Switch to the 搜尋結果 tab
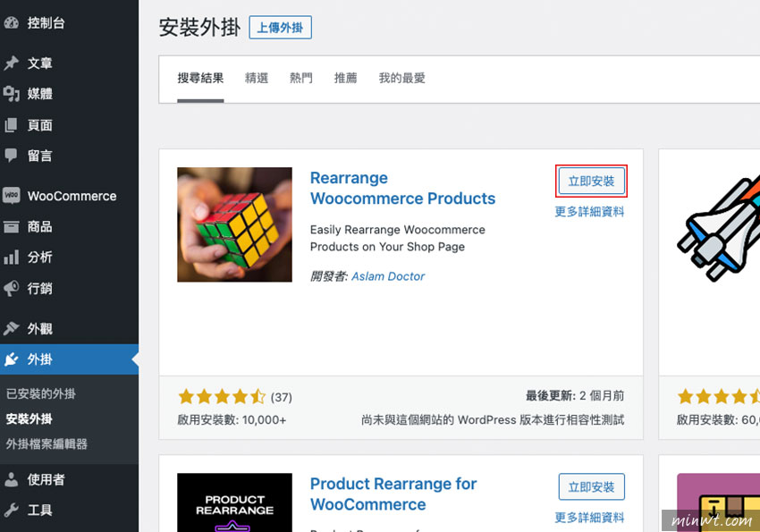The height and width of the screenshot is (532, 760). tap(200, 78)
